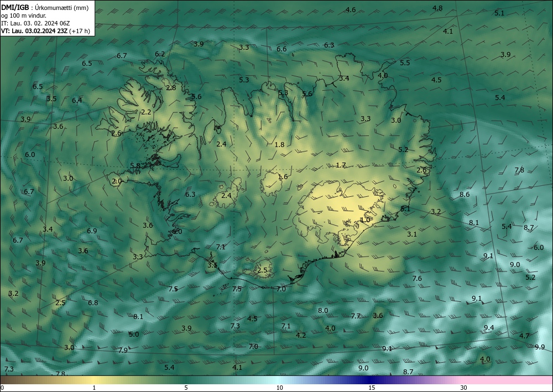
Task: Click legend tick label '10' on color bar
Action: tap(279, 388)
